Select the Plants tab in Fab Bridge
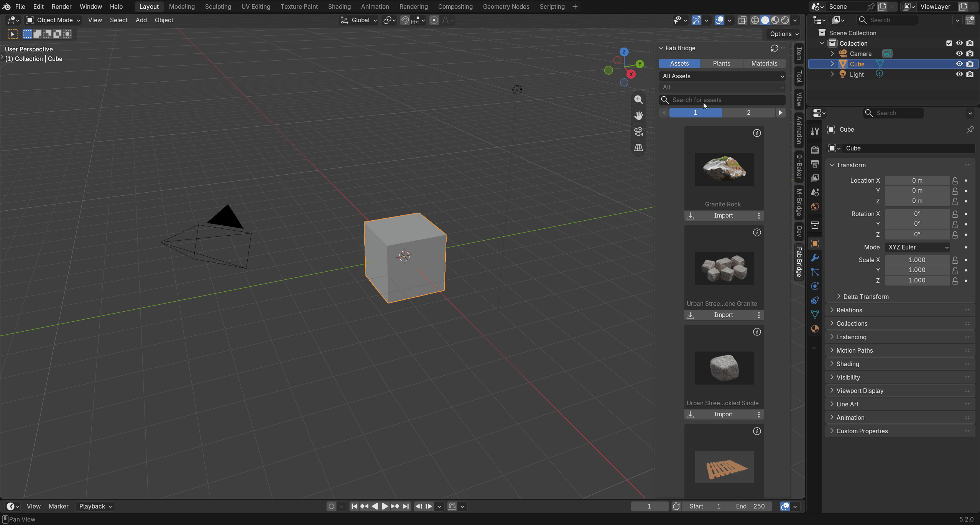The height and width of the screenshot is (525, 980). click(722, 64)
